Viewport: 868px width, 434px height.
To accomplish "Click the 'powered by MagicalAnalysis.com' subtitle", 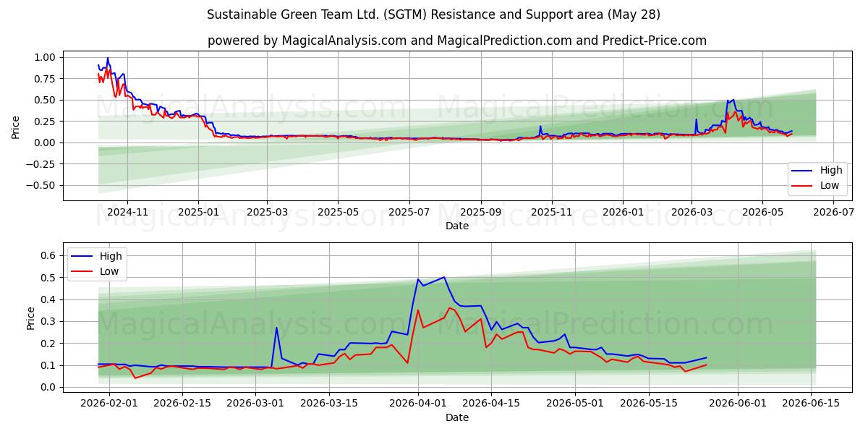I will click(457, 41).
